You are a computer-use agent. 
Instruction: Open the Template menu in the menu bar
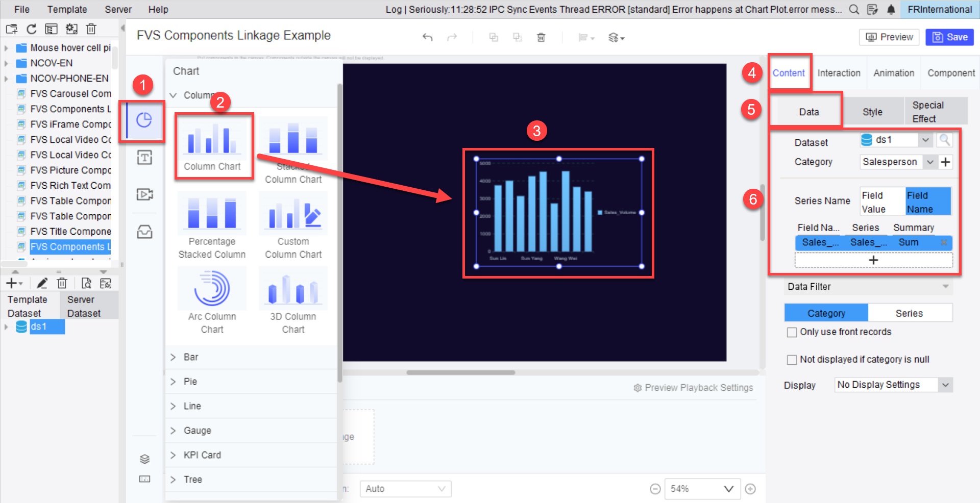(67, 9)
